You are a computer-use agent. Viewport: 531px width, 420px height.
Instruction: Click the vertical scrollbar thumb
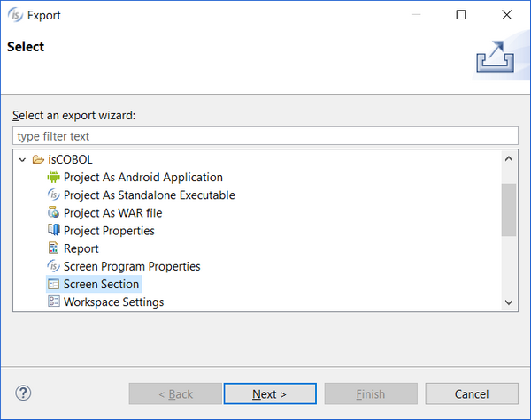[509, 210]
